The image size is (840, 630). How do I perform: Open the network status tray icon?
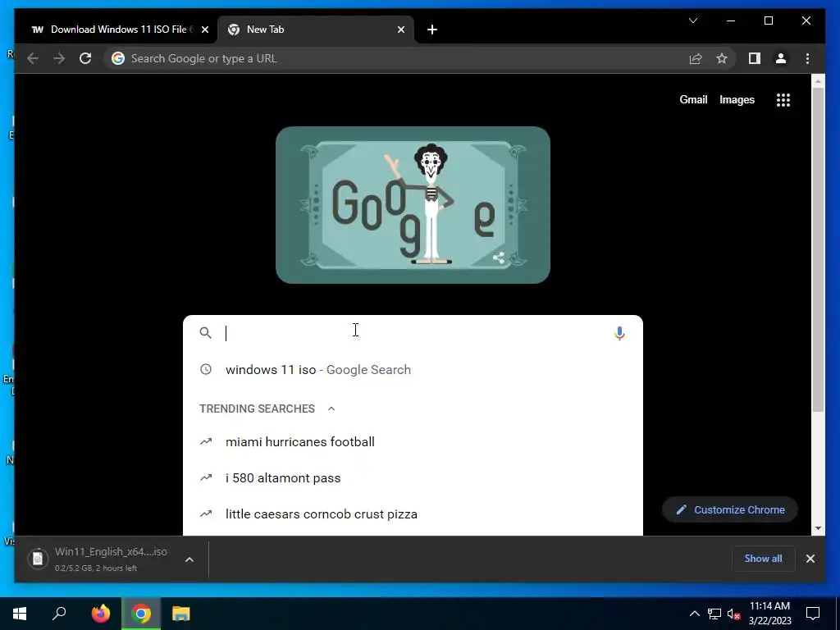tap(714, 614)
